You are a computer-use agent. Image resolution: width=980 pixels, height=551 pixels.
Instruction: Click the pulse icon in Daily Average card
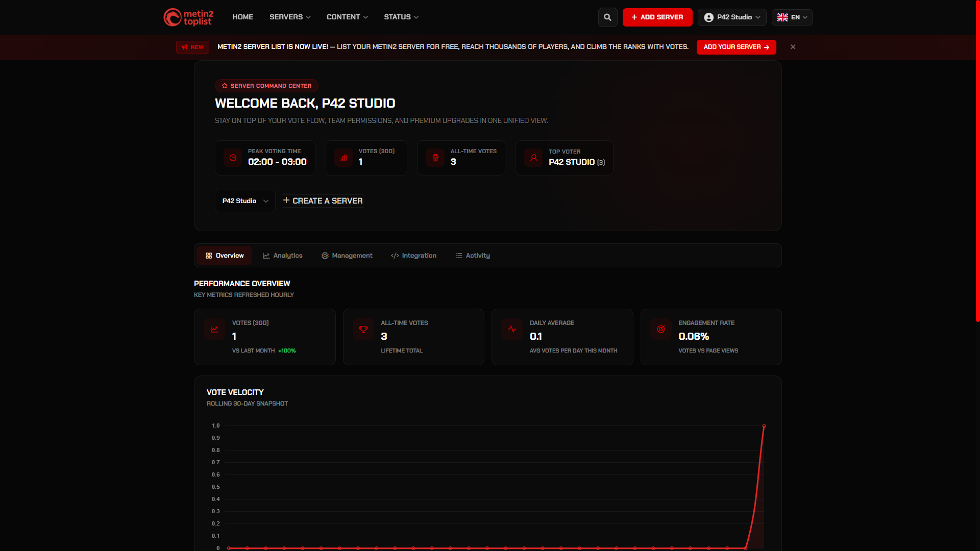pos(512,329)
